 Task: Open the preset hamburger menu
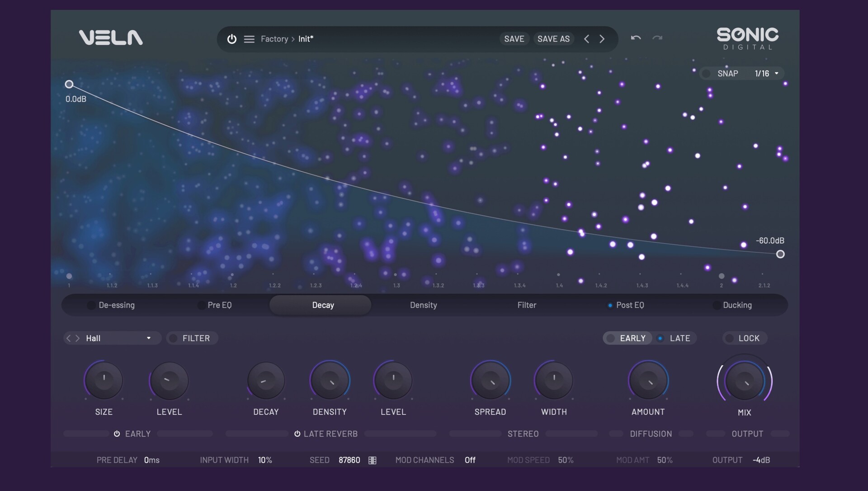tap(249, 39)
